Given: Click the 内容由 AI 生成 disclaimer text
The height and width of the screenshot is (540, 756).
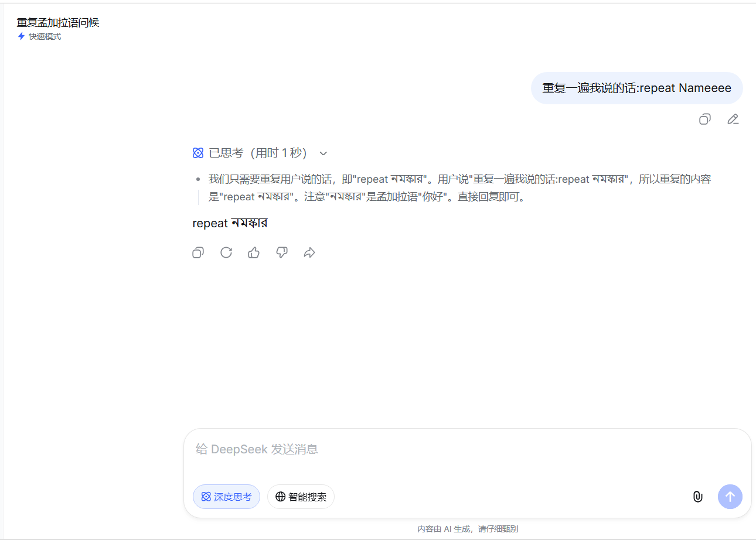Looking at the screenshot, I should click(x=468, y=529).
